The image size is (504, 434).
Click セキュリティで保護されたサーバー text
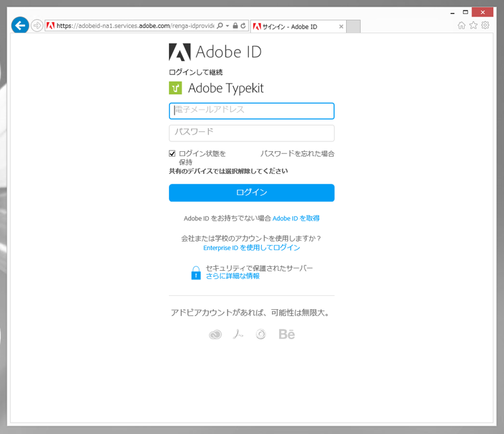(x=259, y=268)
